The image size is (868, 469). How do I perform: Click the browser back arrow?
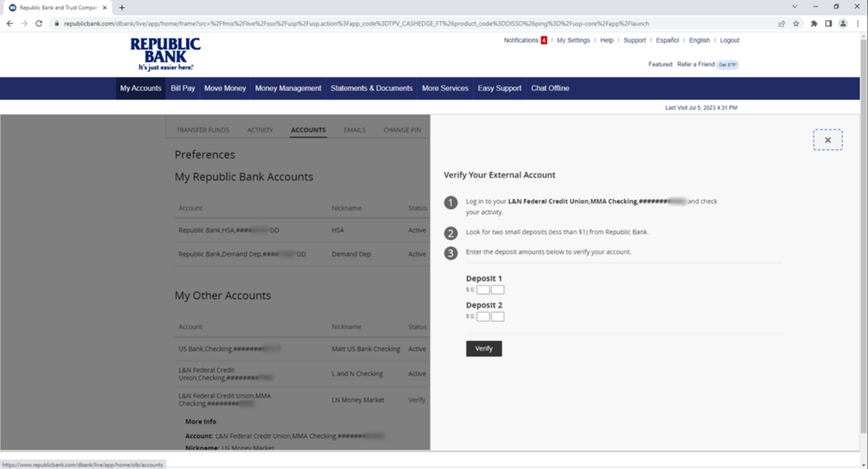10,23
